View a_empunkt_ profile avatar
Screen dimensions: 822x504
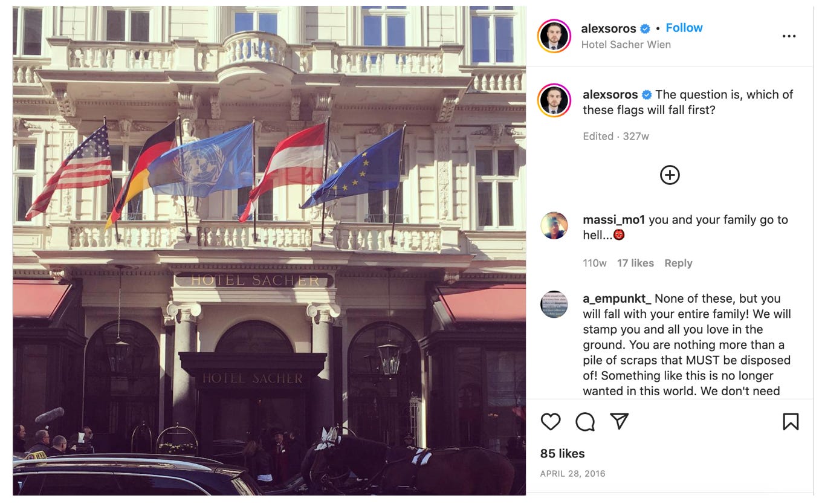(x=554, y=304)
